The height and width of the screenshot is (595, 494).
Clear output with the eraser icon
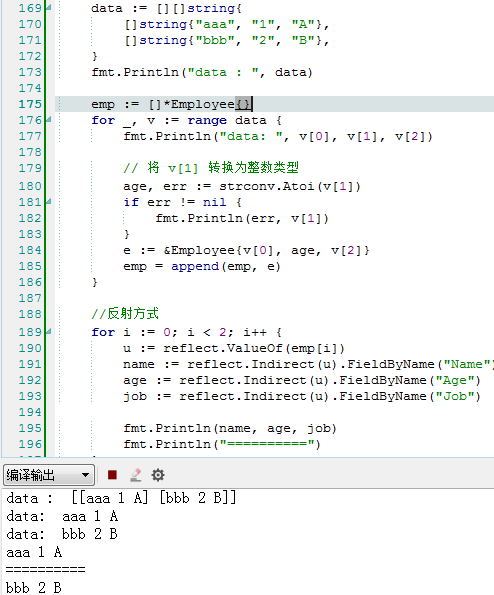coord(135,475)
